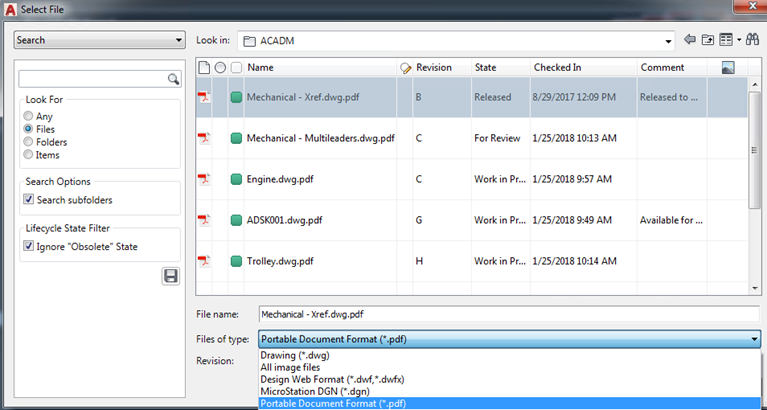Click the file list scrollbar thumb
Image resolution: width=767 pixels, height=410 pixels.
point(754,150)
